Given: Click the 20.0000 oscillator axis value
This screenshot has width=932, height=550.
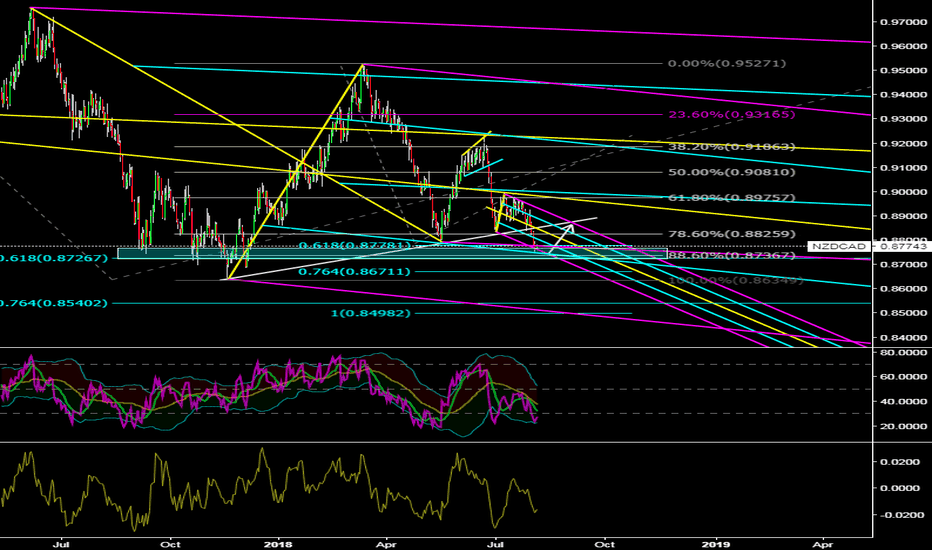Looking at the screenshot, I should click(x=903, y=426).
